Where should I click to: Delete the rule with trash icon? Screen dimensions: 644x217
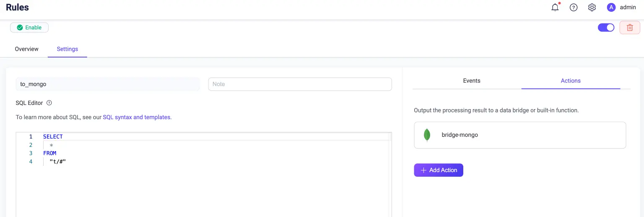629,28
